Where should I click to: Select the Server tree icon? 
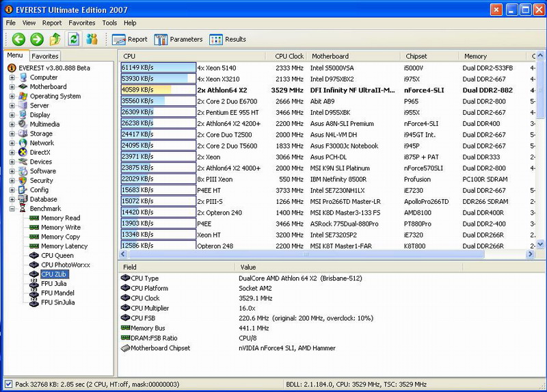click(23, 105)
